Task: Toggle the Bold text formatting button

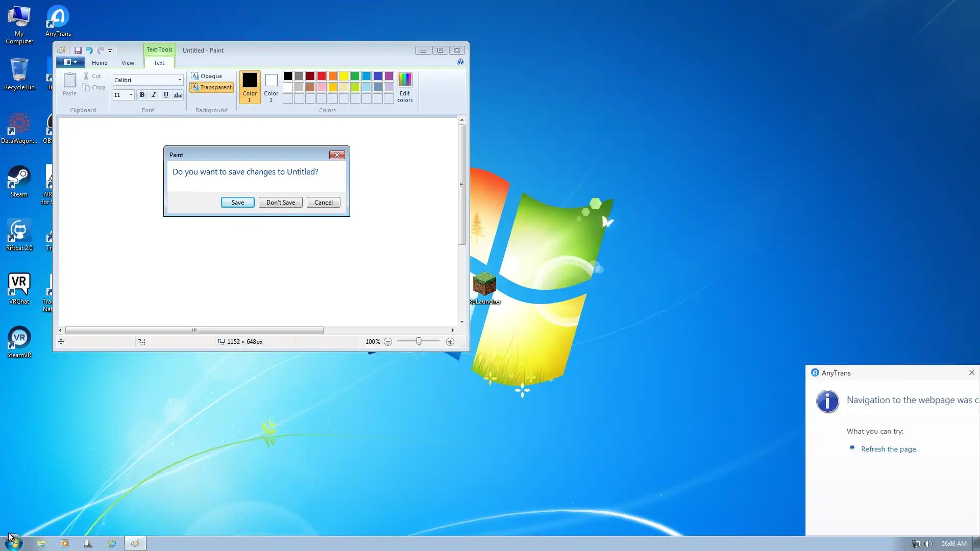Action: 142,95
